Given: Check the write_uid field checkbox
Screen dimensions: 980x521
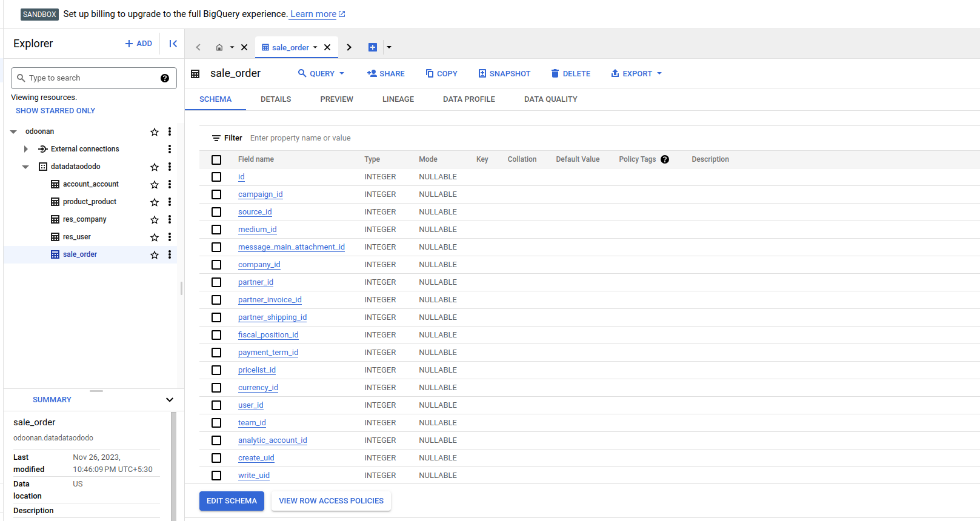Looking at the screenshot, I should click(216, 476).
